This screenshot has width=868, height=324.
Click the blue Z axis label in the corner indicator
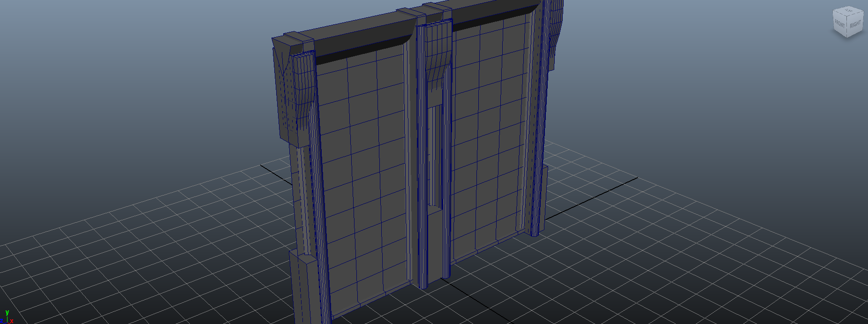(x=1, y=321)
